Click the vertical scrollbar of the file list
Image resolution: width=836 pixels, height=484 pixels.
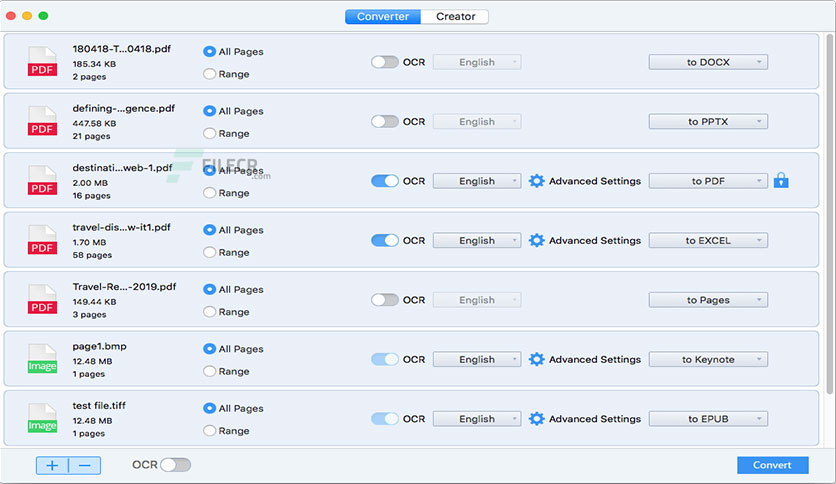830,213
